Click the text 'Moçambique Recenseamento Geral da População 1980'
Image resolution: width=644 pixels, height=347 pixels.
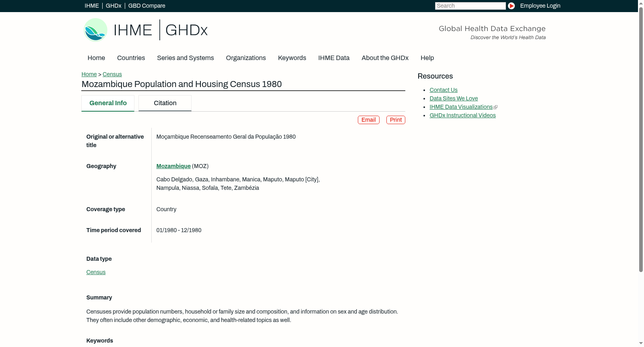click(226, 137)
